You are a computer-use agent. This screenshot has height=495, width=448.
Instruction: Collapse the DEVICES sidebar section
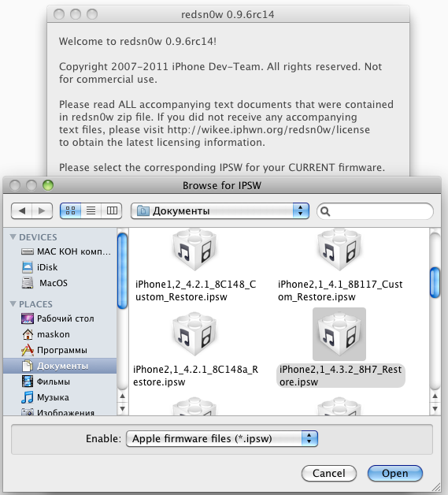(13, 236)
